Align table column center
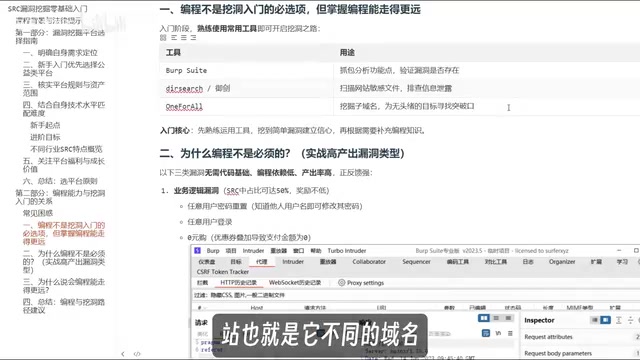This screenshot has width=640, height=360. coord(184,38)
